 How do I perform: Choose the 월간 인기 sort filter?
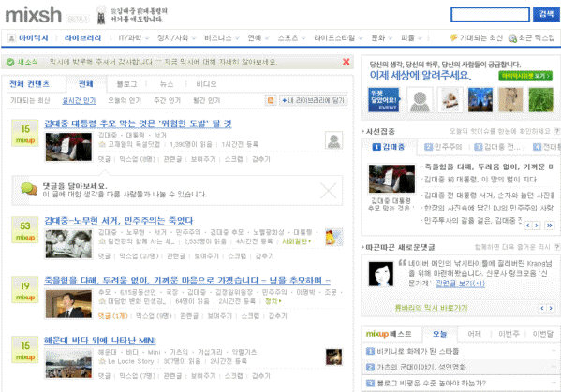pos(206,100)
